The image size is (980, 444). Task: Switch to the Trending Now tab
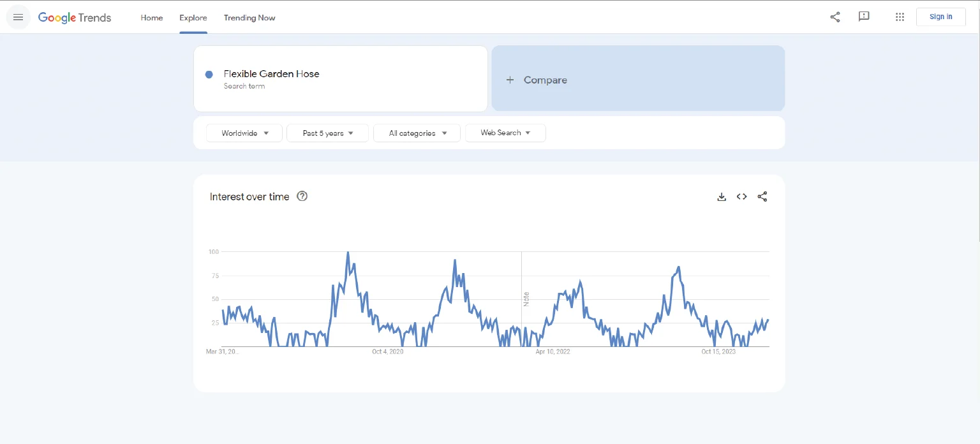(x=249, y=18)
